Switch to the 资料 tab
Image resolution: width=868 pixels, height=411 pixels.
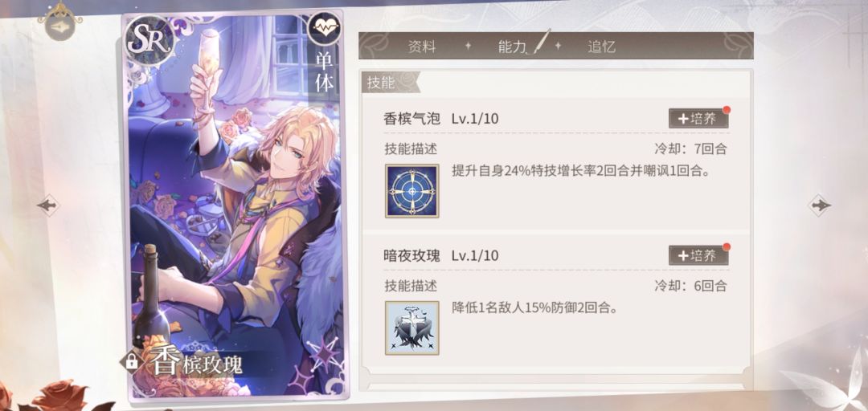pos(422,47)
